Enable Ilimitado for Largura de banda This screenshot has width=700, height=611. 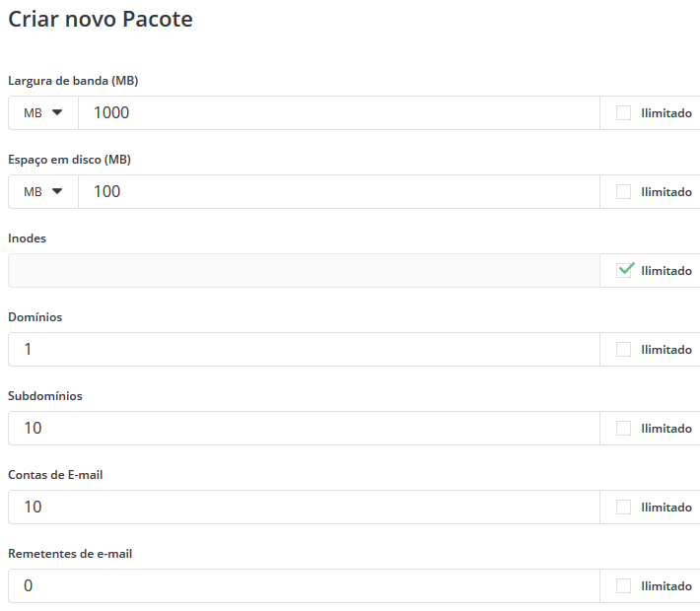pos(623,113)
